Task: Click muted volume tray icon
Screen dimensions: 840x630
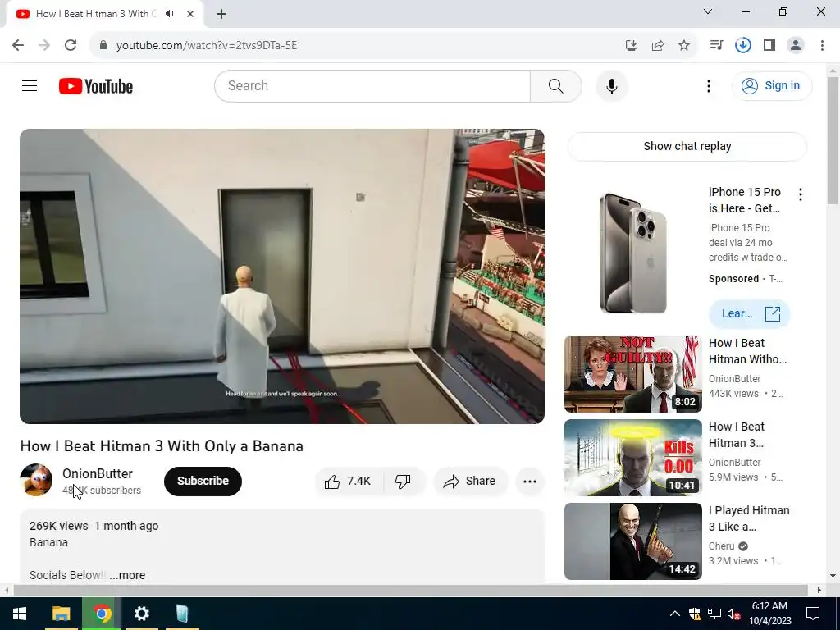Action: coord(733,614)
